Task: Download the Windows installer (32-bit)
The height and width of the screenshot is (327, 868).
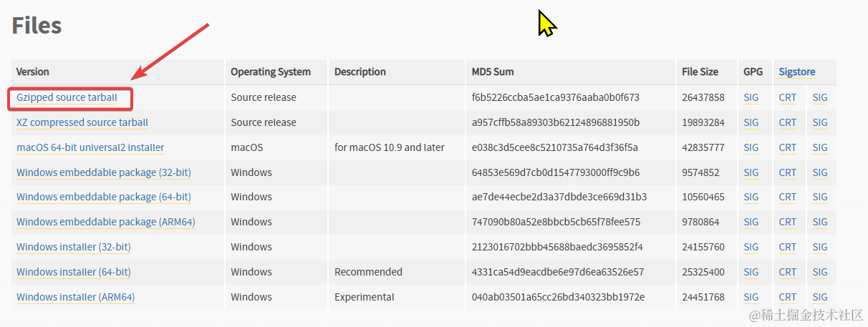Action: tap(74, 247)
